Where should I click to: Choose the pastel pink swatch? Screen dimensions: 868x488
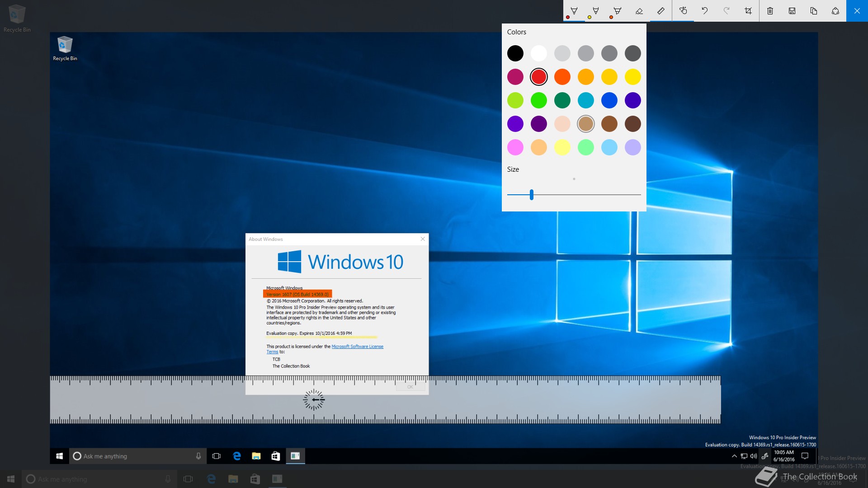pos(515,147)
